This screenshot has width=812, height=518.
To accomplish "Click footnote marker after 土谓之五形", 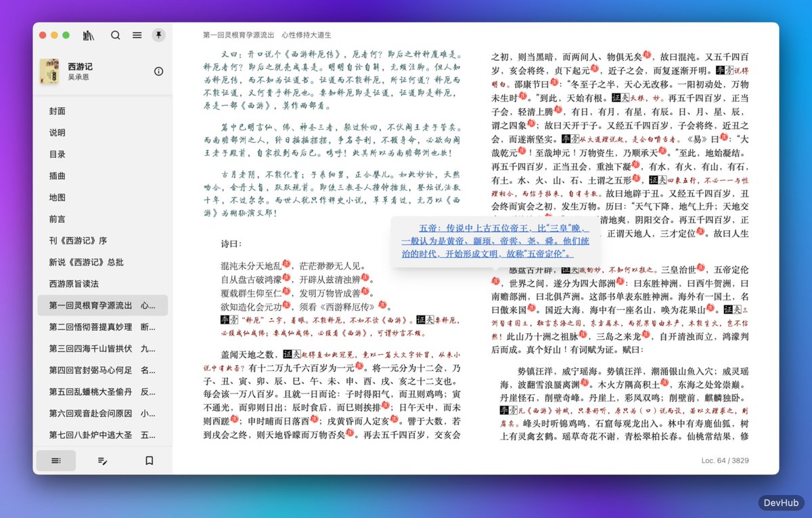I will [x=636, y=178].
